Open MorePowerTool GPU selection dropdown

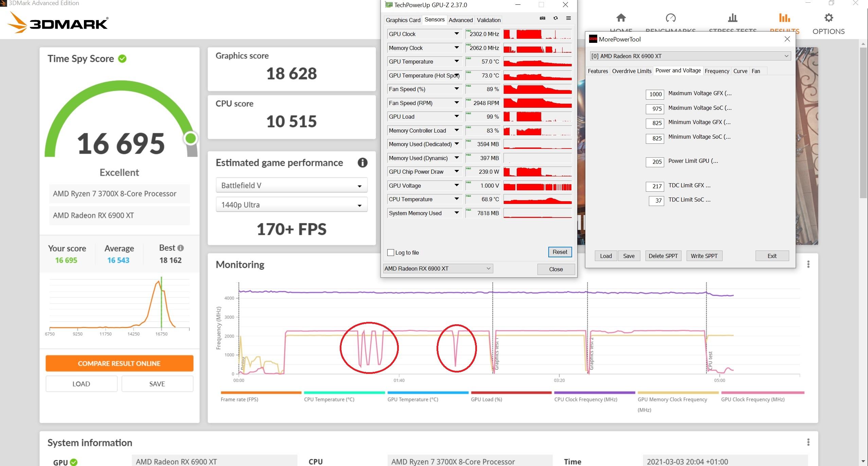pos(690,56)
